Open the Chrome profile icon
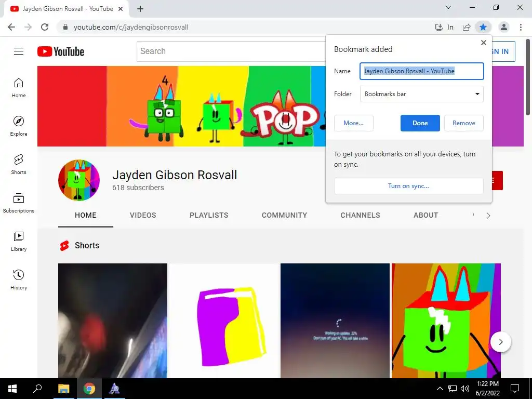The image size is (532, 399). pyautogui.click(x=504, y=27)
